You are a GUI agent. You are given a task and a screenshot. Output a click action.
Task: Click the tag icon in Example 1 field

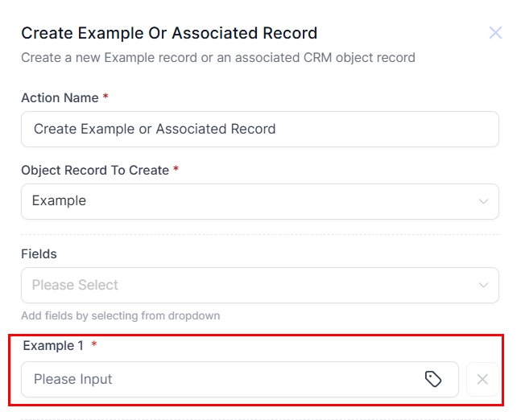(x=433, y=379)
